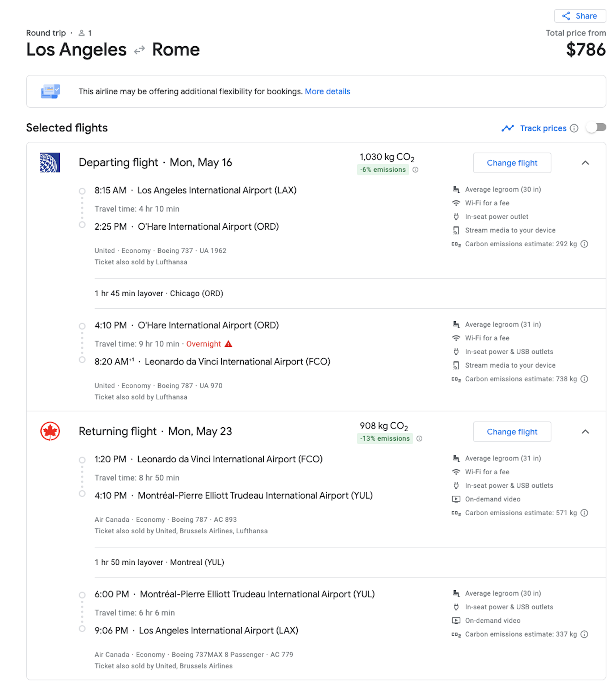Click Change flight for the departing flight

coord(512,163)
